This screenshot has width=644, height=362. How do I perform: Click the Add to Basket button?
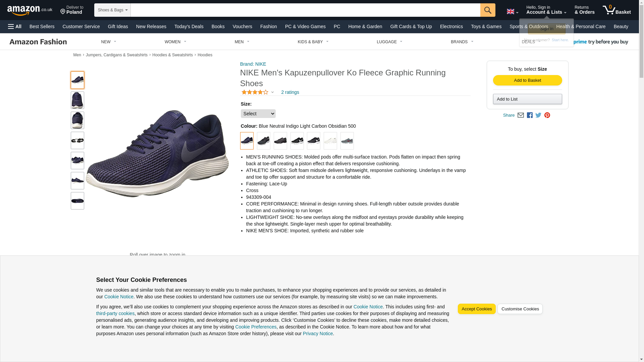[x=527, y=80]
